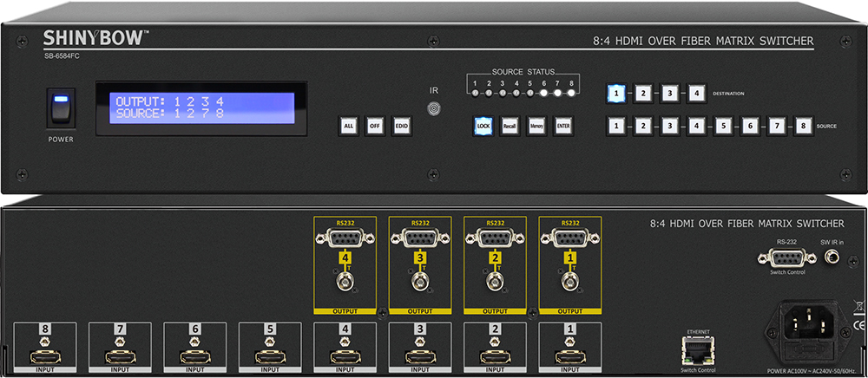The height and width of the screenshot is (378, 868).
Task: Click lit source status LED 6
Action: 543,93
